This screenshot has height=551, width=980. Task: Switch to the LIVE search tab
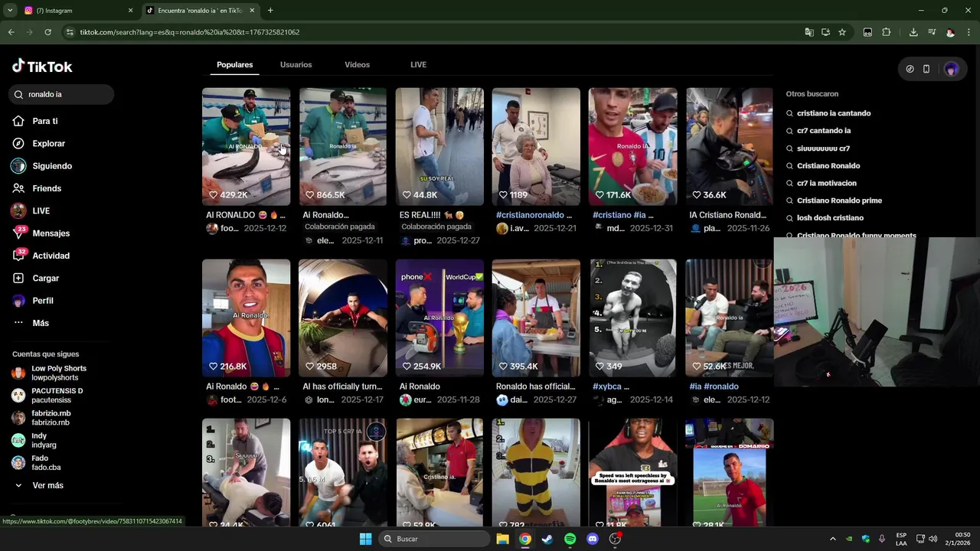[418, 65]
